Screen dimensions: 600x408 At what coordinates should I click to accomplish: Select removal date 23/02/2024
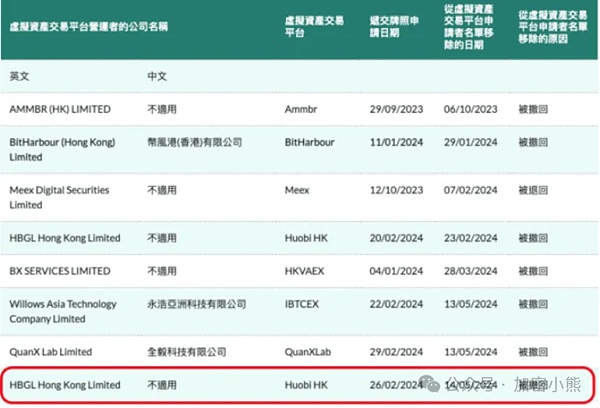(x=471, y=238)
